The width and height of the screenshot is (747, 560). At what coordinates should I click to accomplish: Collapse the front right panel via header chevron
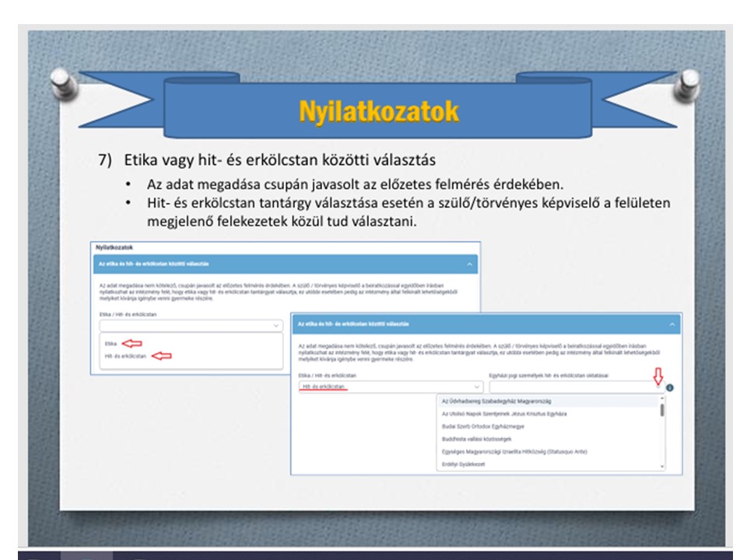(671, 323)
